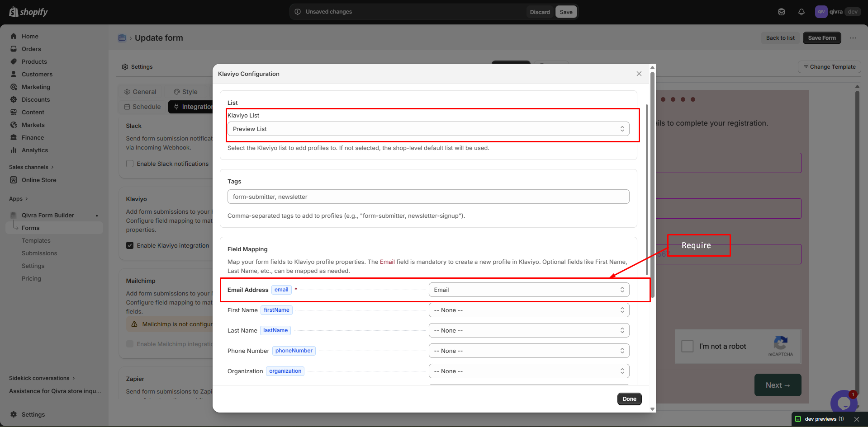Toggle Enable Slack notifications checkbox
The image size is (868, 427).
pyautogui.click(x=130, y=164)
